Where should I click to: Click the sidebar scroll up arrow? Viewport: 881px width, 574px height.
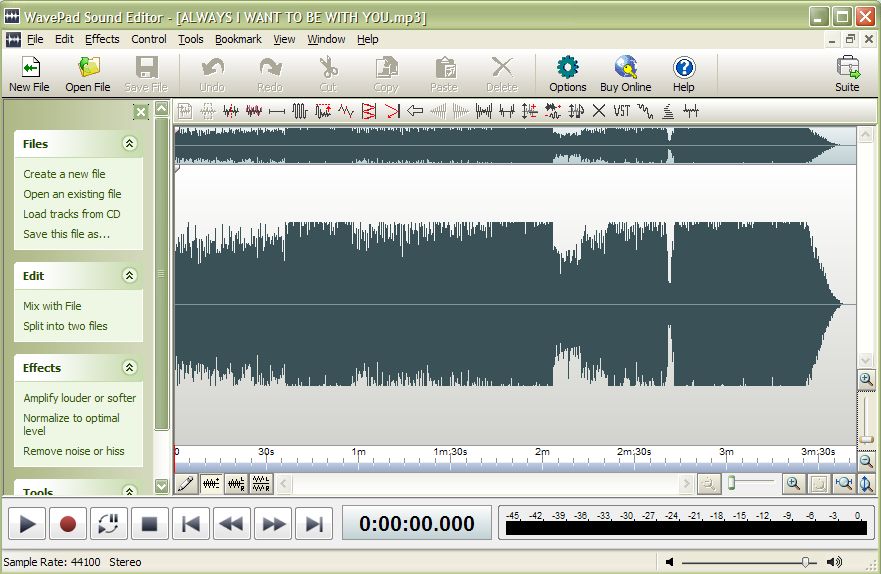click(x=162, y=108)
